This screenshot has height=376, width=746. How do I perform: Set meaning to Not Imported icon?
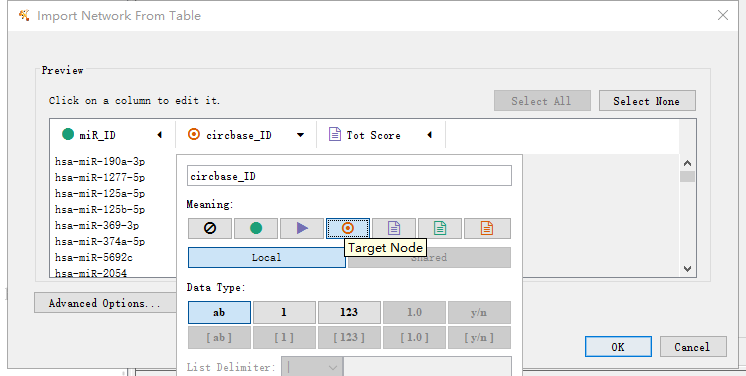[210, 228]
